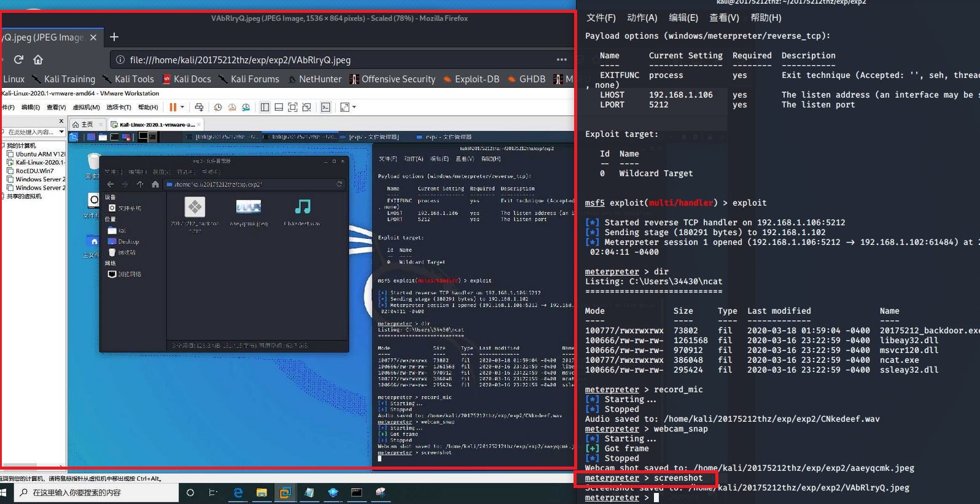Expand VMware stretch guest dropdown arrow
Viewport: 980px width, 504px height.
pyautogui.click(x=354, y=107)
